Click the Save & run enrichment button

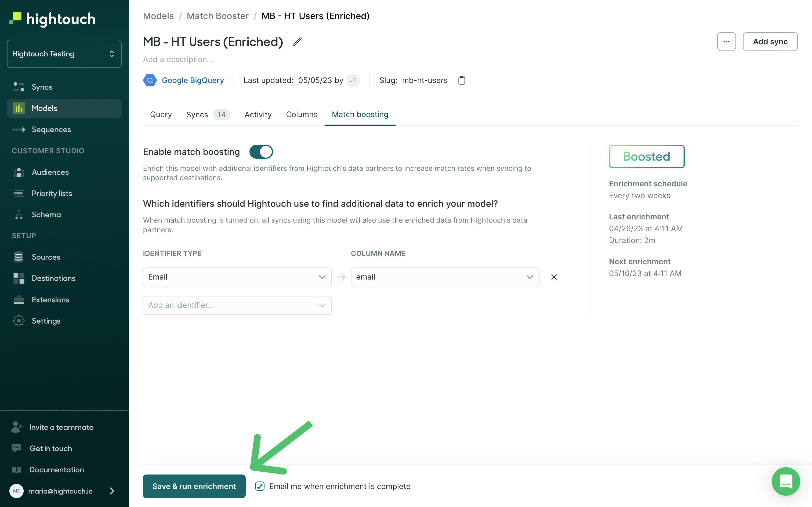point(194,486)
